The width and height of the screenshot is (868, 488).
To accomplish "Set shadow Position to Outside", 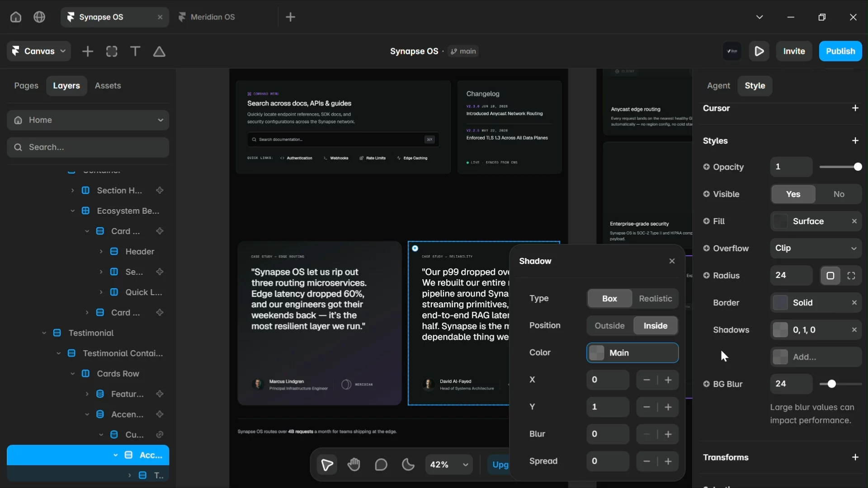I will (x=610, y=326).
